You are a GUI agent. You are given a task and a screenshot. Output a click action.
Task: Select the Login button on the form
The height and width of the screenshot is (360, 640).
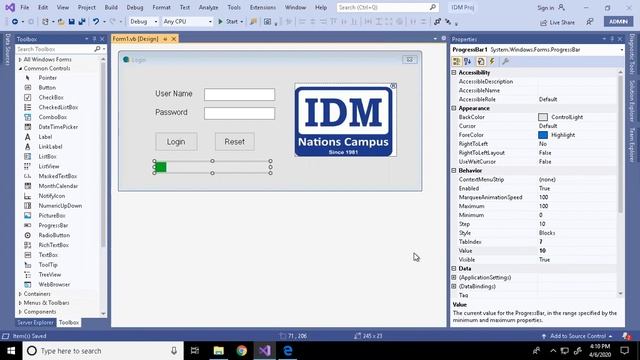(176, 142)
